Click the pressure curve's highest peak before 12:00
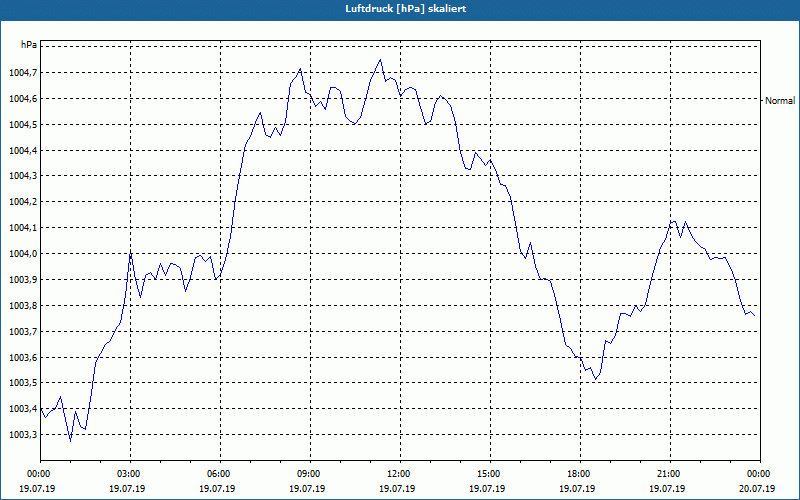The width and height of the screenshot is (800, 500). click(380, 60)
